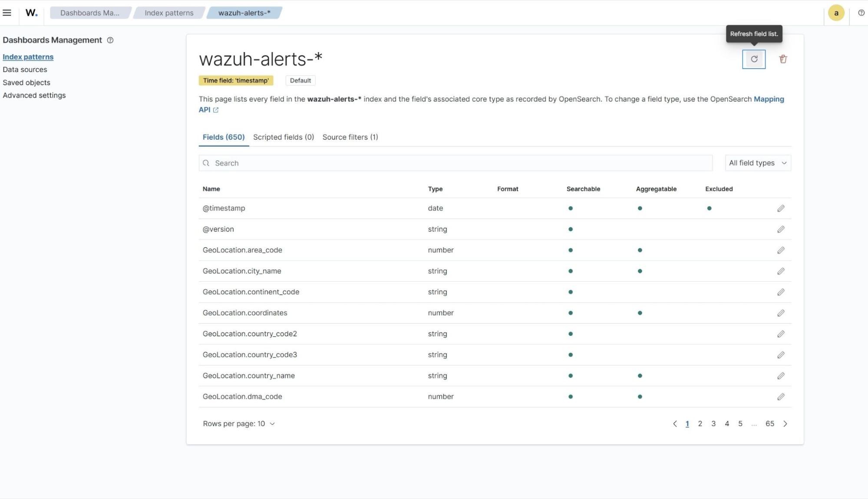Viewport: 868px width, 499px height.
Task: Click the Wazuh logo
Action: coord(31,13)
